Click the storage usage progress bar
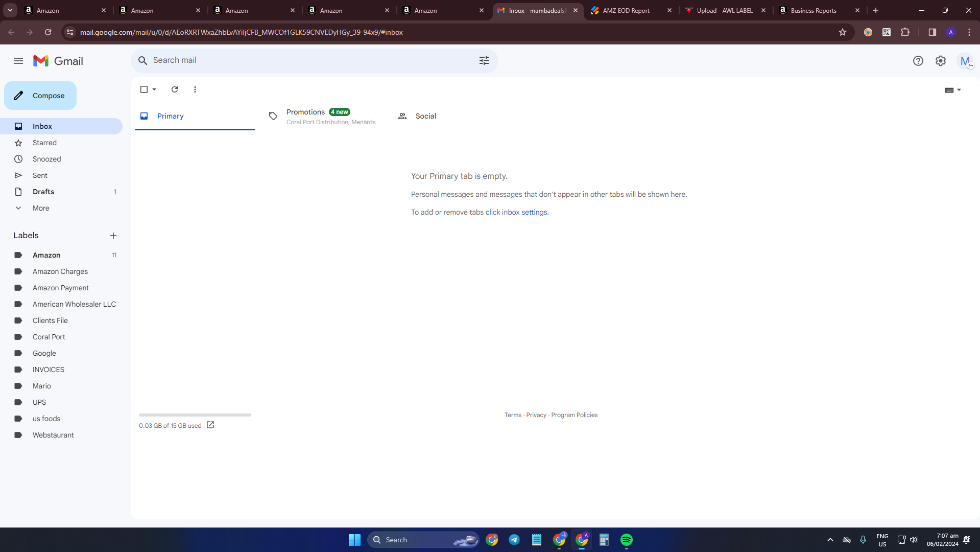Screen dimensions: 980x552 (x=195, y=415)
